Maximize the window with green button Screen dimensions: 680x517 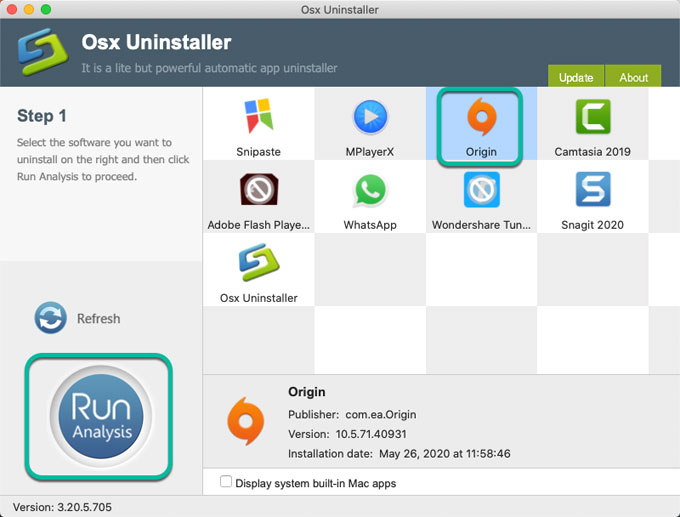tap(46, 9)
